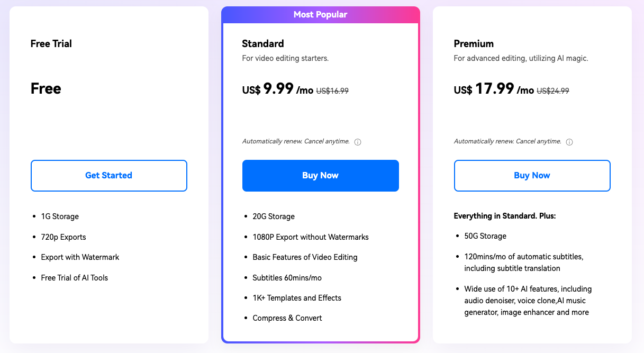Click info icon under Standard plan renewal note

pyautogui.click(x=358, y=142)
